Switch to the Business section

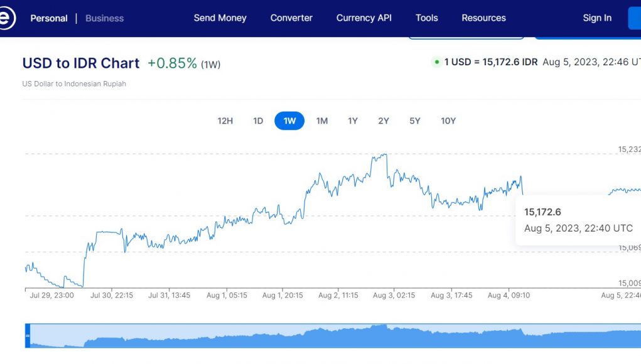[104, 18]
